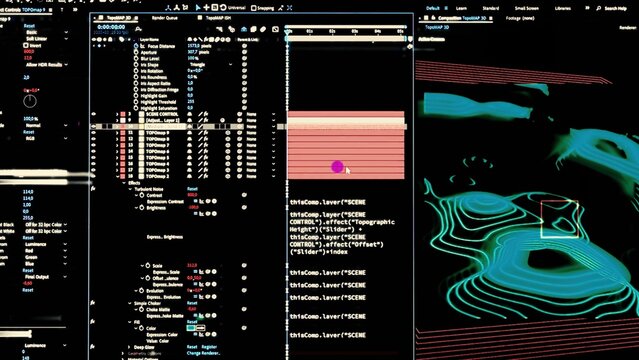Viewport: 639px width, 360px height.
Task: Click the Motion Blur enable icon in timeline header
Action: tap(263, 29)
